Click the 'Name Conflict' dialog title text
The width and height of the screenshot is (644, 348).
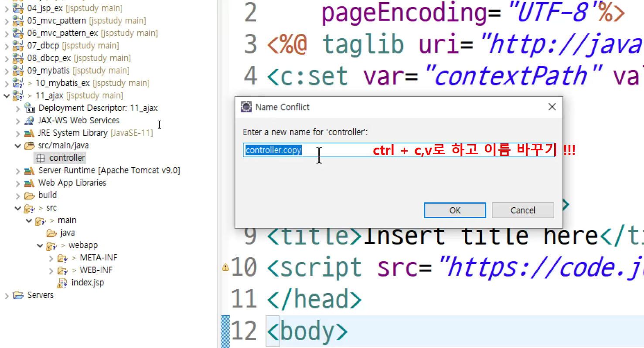[283, 107]
